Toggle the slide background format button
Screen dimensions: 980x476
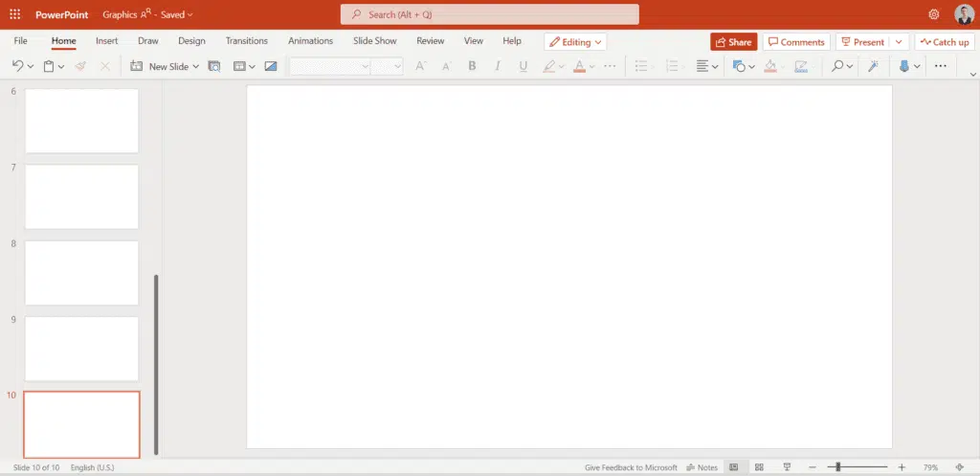[x=271, y=66]
